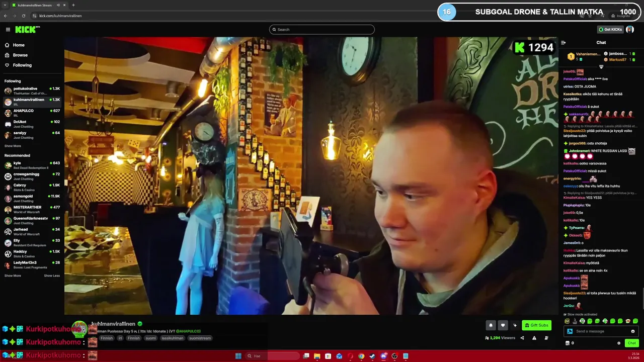
Task: Click the suomistream tag
Action: [200, 338]
